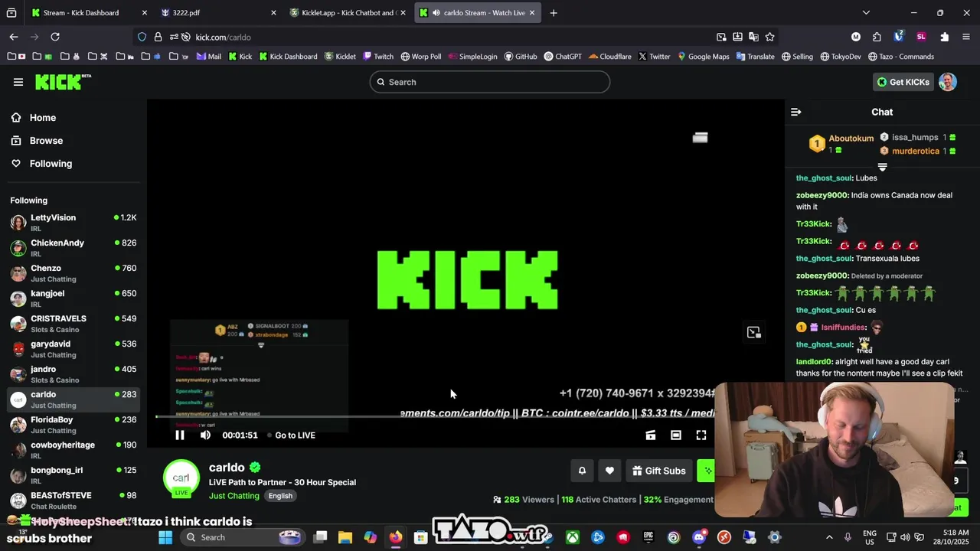Viewport: 980px width, 551px height.
Task: Go back to previous page
Action: pyautogui.click(x=14, y=37)
